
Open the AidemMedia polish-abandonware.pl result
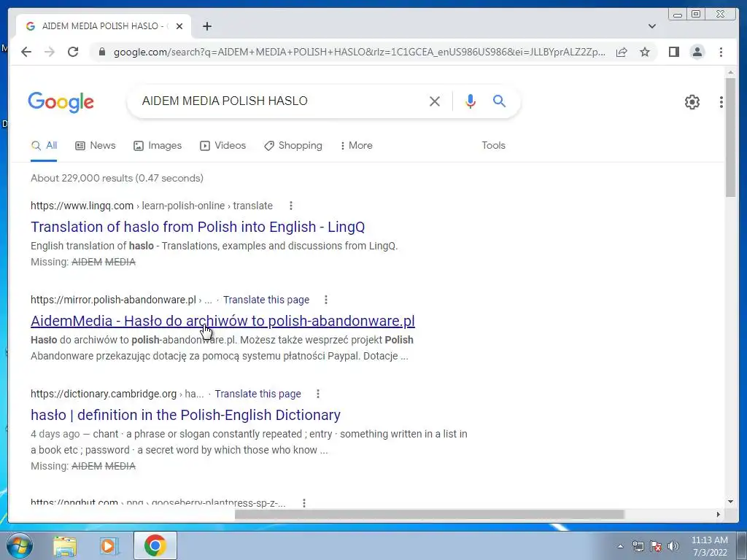[x=222, y=321]
